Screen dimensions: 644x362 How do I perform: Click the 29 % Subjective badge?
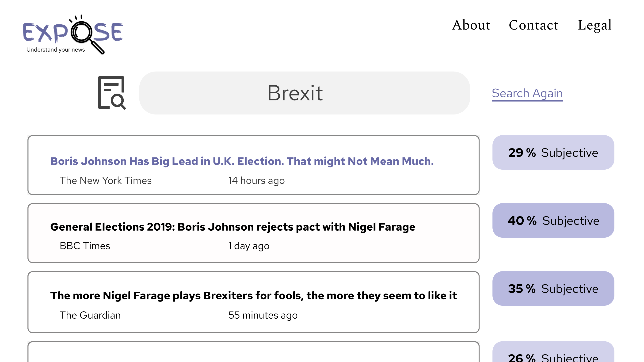[553, 152]
